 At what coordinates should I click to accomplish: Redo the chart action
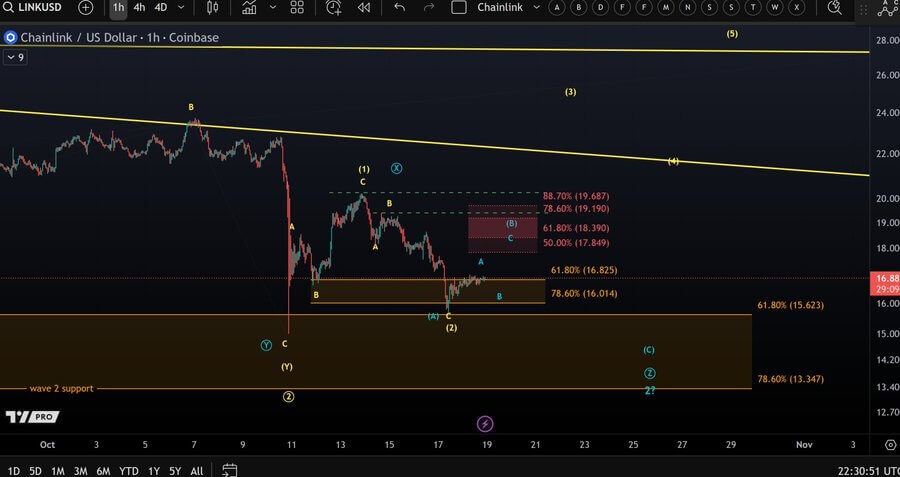click(x=429, y=8)
